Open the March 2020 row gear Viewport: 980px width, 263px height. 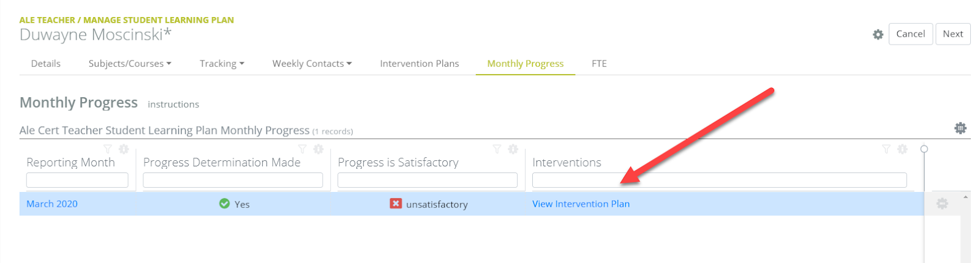point(942,204)
